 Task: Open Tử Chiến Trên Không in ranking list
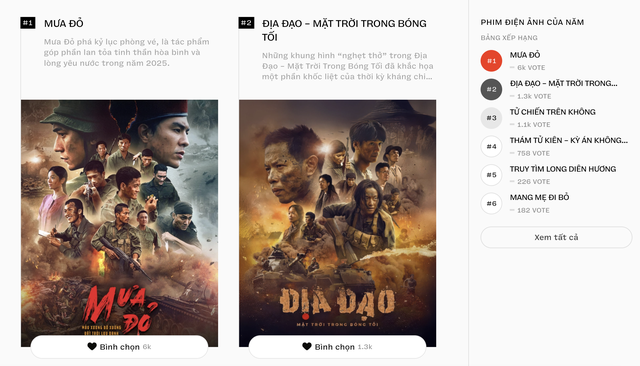tap(552, 112)
